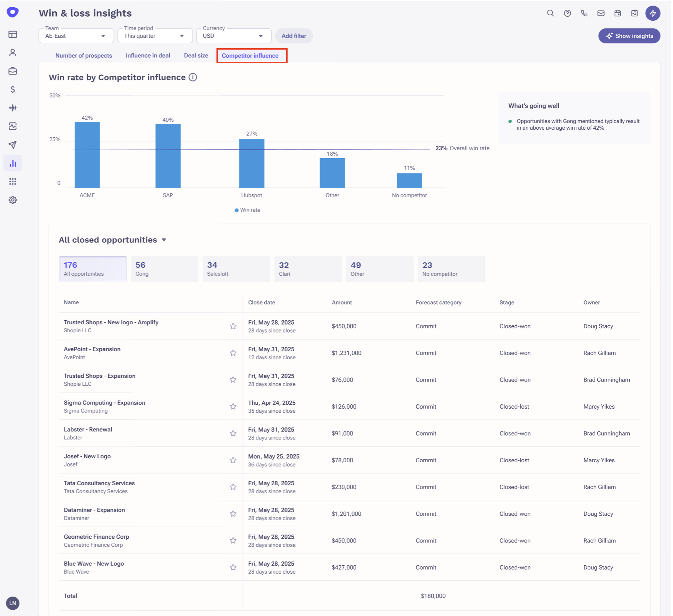This screenshot has width=673, height=616.
Task: Open the search icon in header
Action: pyautogui.click(x=550, y=13)
